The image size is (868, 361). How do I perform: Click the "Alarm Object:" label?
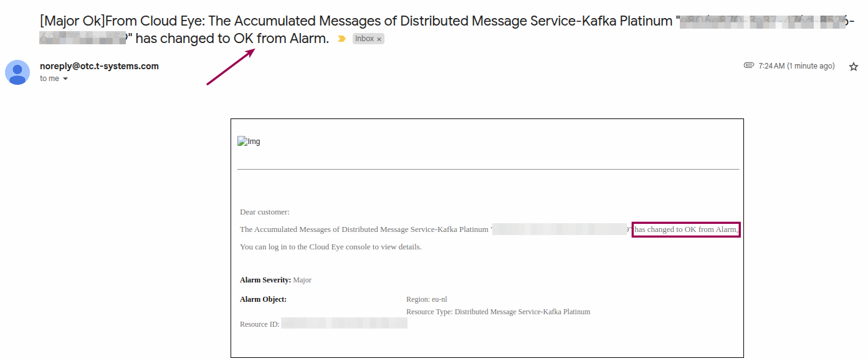pos(263,299)
